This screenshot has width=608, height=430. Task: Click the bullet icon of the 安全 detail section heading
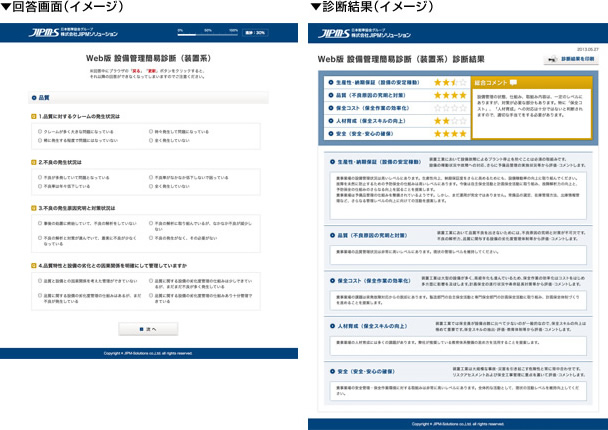pos(332,371)
